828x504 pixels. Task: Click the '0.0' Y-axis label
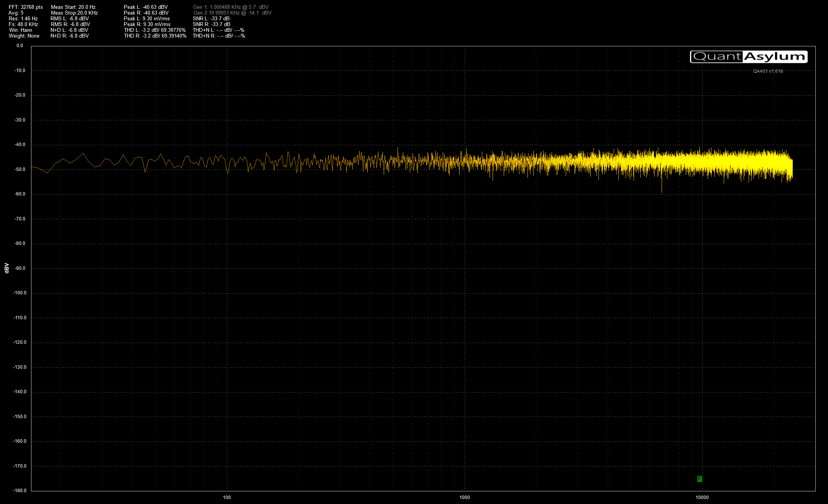tap(20, 46)
